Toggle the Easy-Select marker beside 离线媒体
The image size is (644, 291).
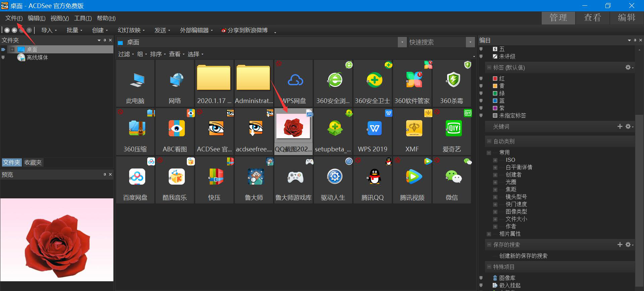[3, 57]
